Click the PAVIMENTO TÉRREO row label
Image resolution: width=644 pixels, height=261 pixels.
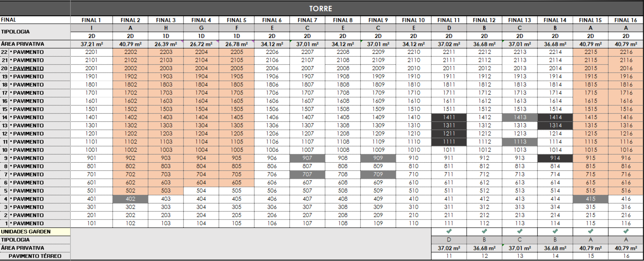[x=35, y=256]
